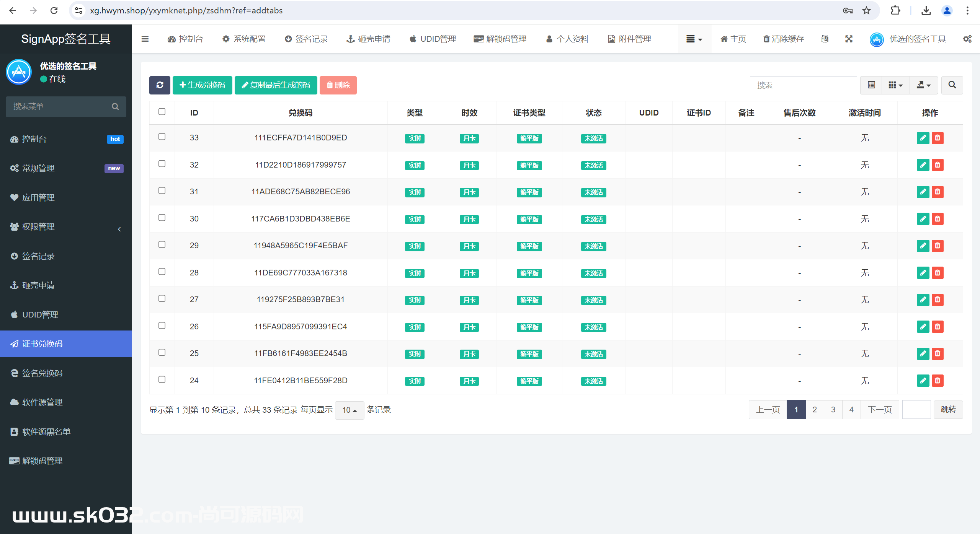Click the fullscreen expand icon
Screen dimensions: 980x534
(x=849, y=39)
